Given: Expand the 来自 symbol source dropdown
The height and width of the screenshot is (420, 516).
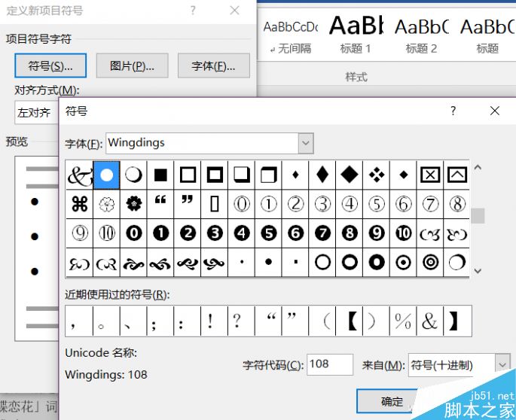Looking at the screenshot, I should [x=502, y=365].
